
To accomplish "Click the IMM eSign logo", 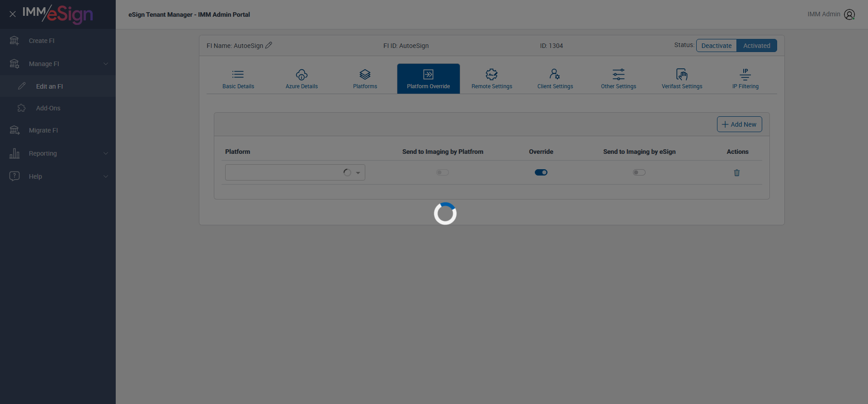I will coord(58,14).
